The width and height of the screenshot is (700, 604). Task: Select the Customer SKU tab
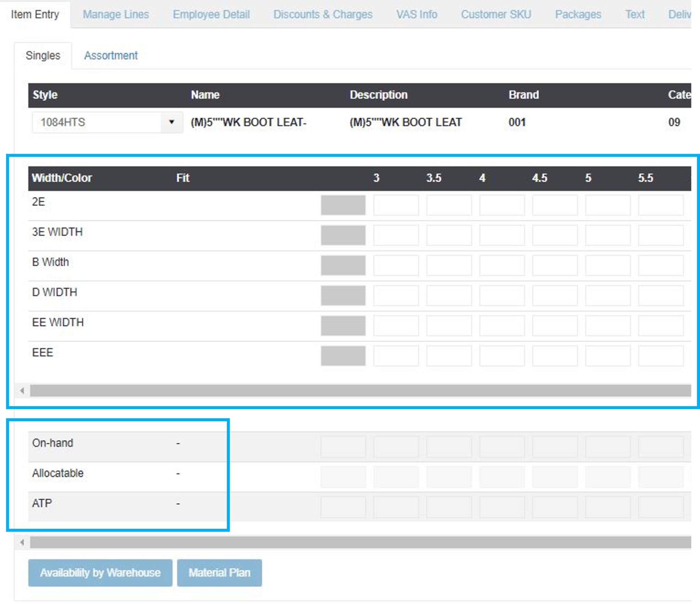(x=496, y=14)
